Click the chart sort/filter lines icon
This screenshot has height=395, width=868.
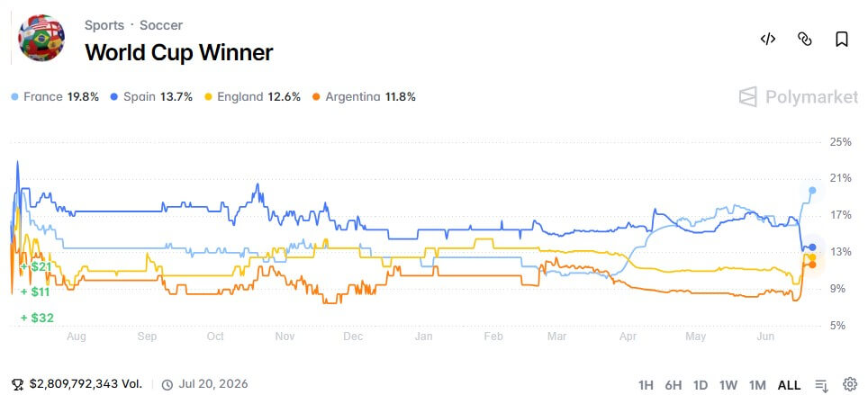(821, 385)
